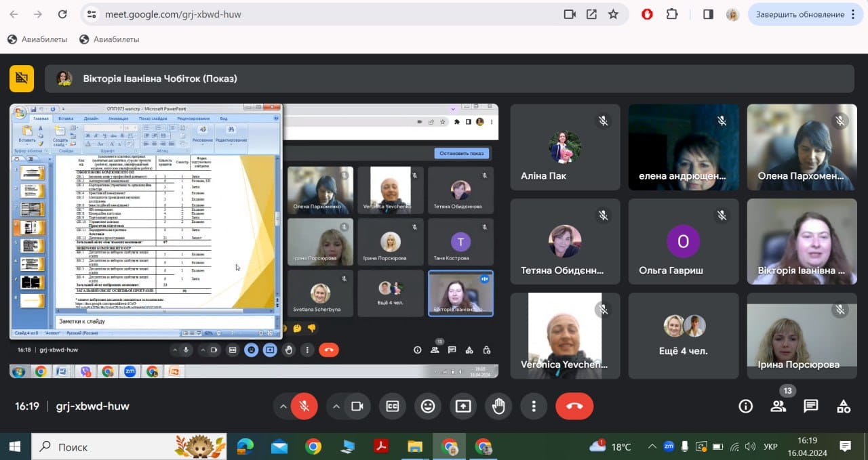This screenshot has height=460, width=868.
Task: Bookmark this page with the star icon
Action: 613,14
